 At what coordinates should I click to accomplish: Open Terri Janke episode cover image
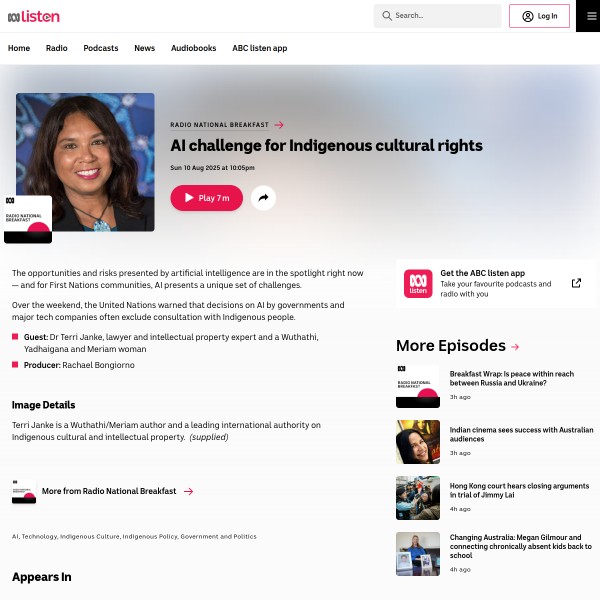(x=85, y=162)
